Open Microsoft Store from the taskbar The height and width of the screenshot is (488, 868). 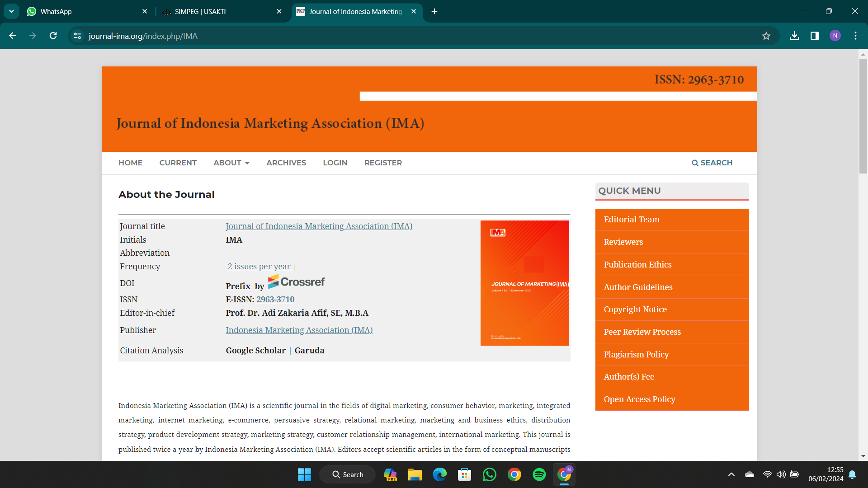click(464, 474)
